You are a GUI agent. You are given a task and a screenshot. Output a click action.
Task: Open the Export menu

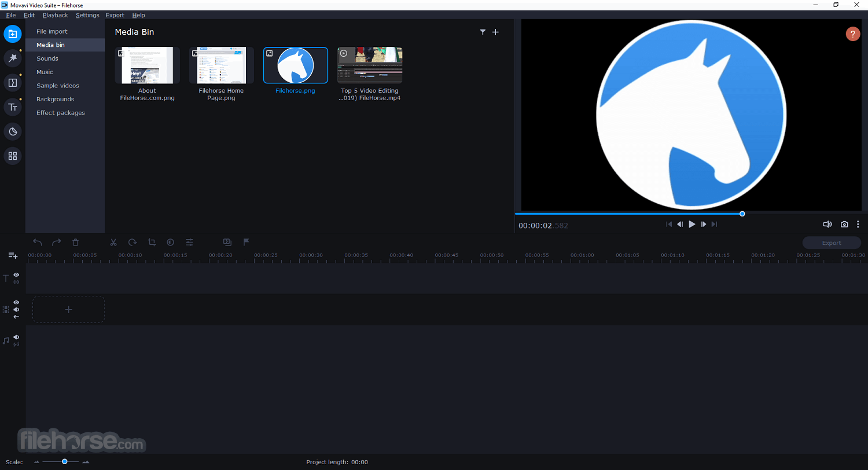pyautogui.click(x=115, y=15)
